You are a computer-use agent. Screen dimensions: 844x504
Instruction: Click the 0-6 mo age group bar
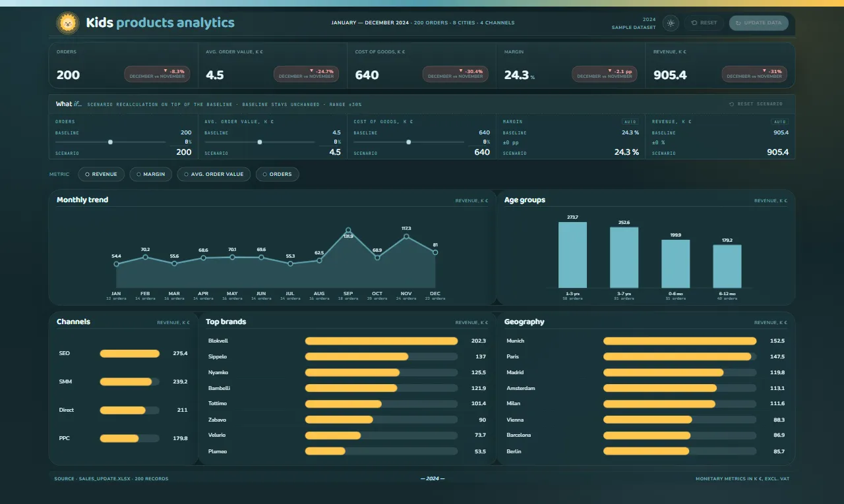click(x=675, y=264)
